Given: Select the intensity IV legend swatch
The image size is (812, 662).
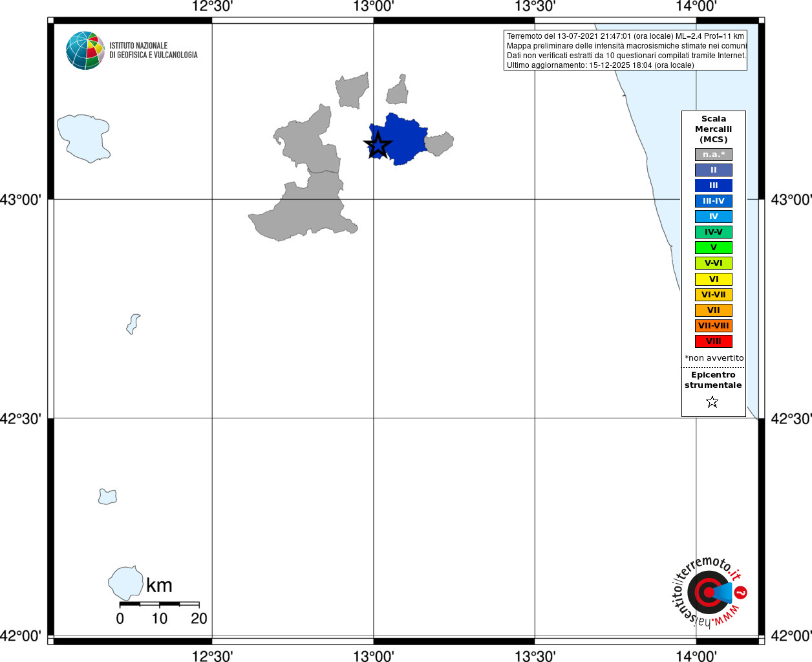Looking at the screenshot, I should (x=714, y=217).
